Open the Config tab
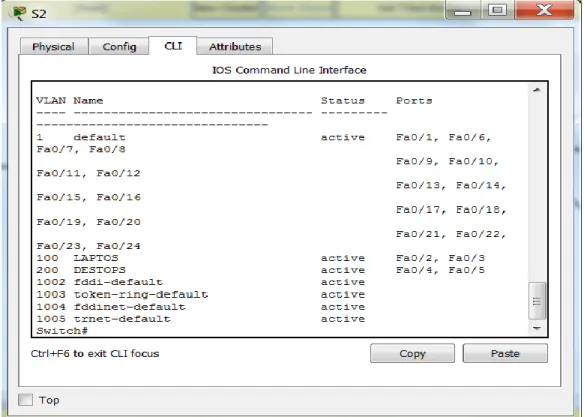584x417 pixels. click(x=119, y=47)
